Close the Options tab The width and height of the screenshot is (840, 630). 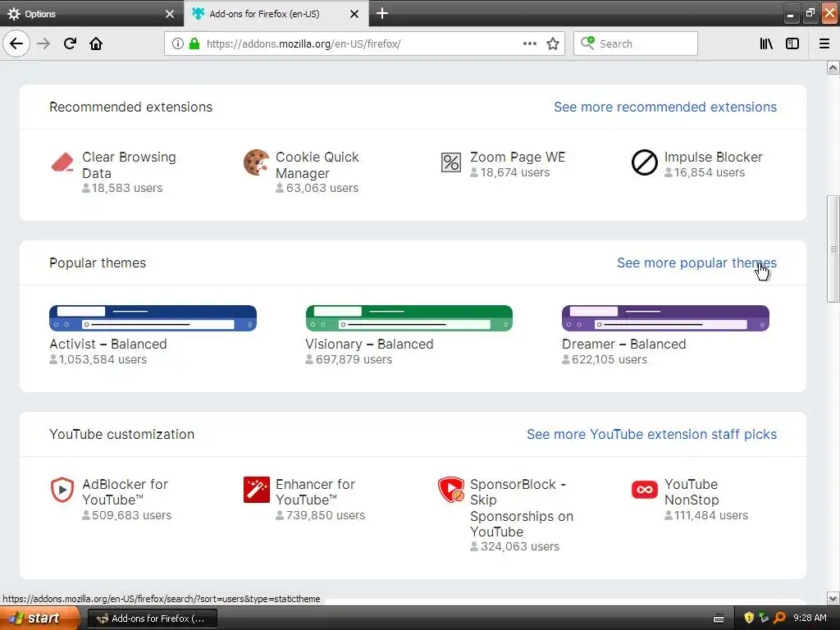[170, 14]
